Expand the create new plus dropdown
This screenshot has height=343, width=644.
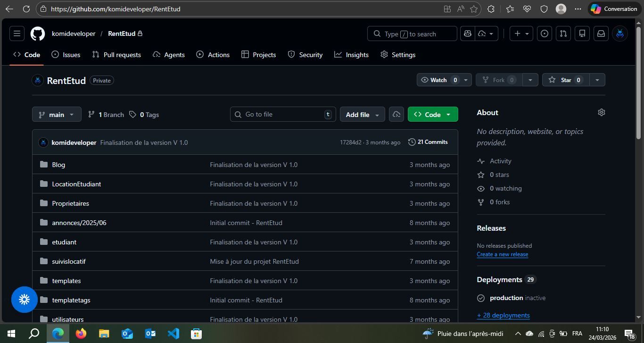click(x=521, y=33)
